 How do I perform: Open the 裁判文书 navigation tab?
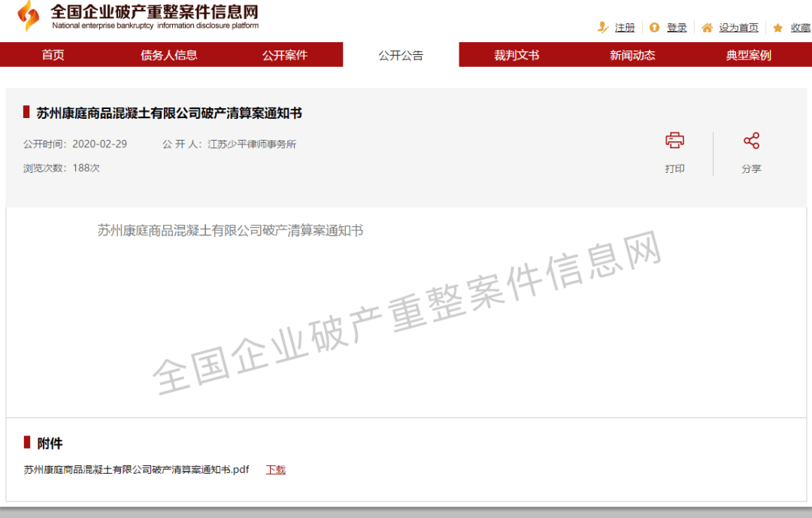(x=517, y=55)
